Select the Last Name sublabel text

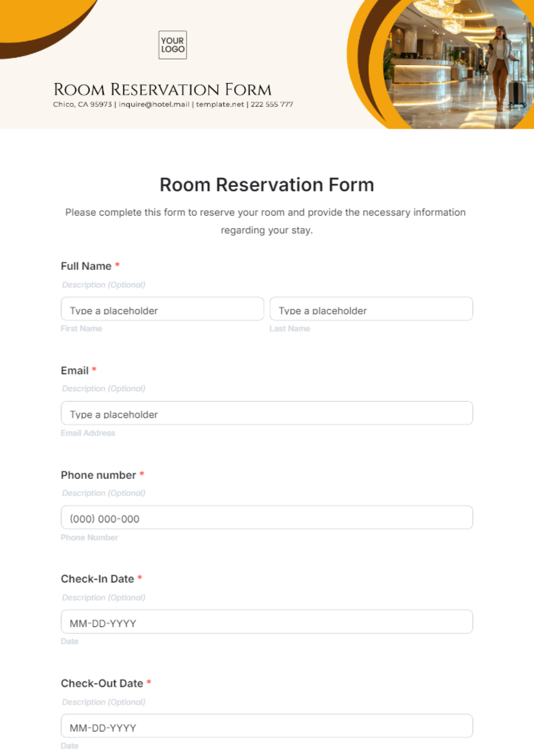coord(290,329)
